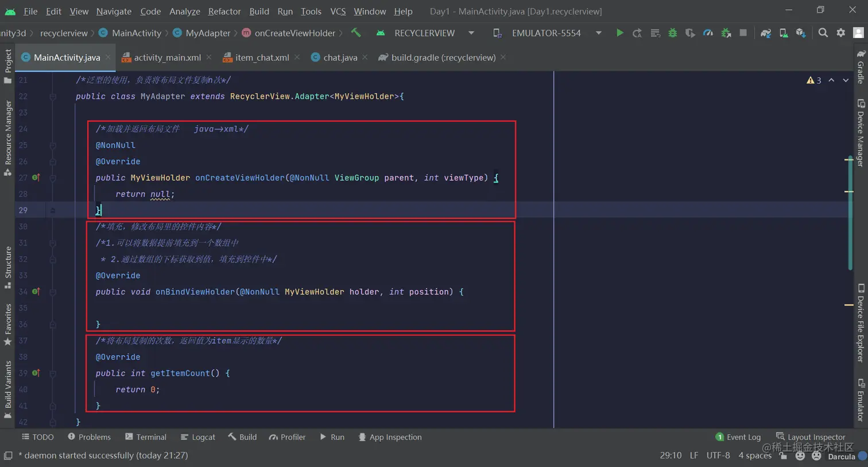Go to previous highlighted error arrow
This screenshot has height=467, width=868.
831,80
